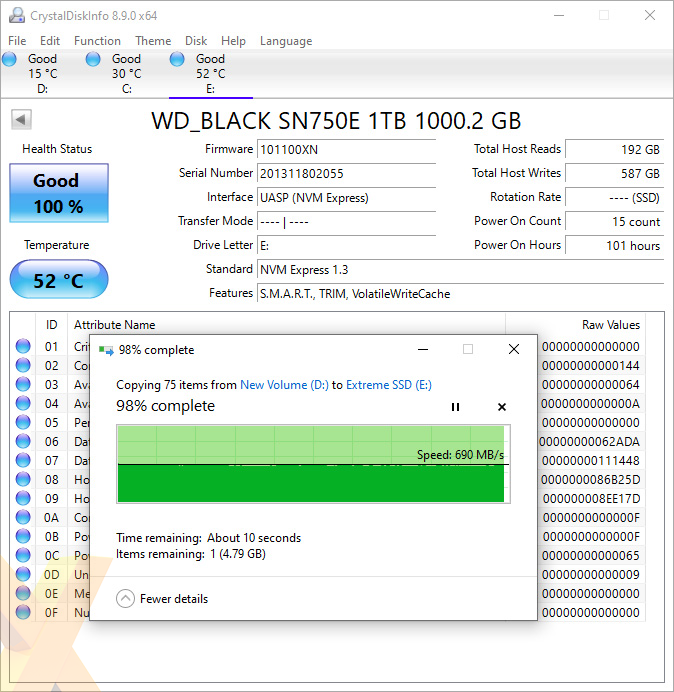Click raw value 000000008EE17D of row 09

[x=591, y=498]
